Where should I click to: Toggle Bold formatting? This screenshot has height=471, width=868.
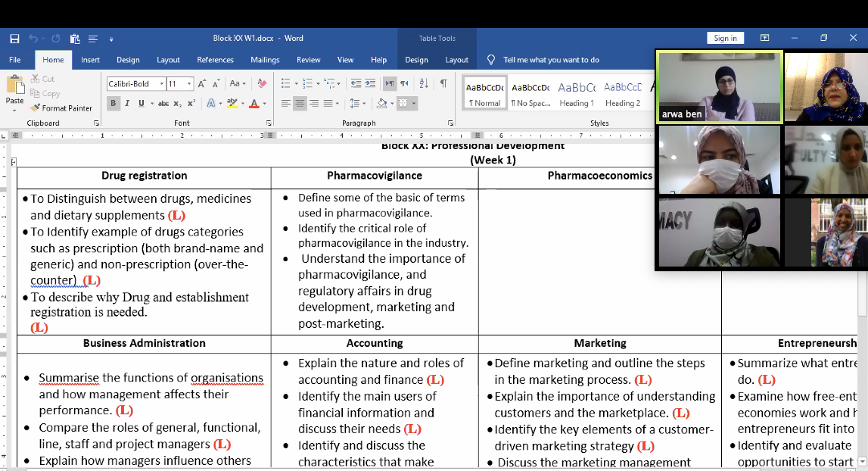pos(114,104)
